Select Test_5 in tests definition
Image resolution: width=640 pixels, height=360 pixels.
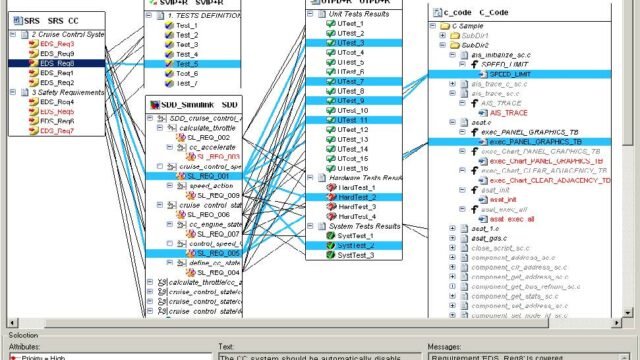[x=192, y=64]
